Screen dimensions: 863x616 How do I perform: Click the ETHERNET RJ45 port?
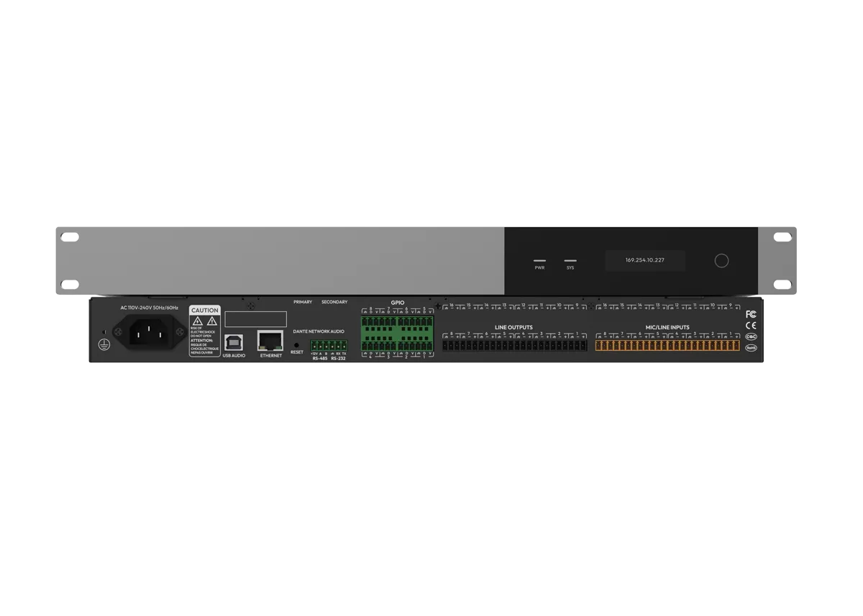270,341
